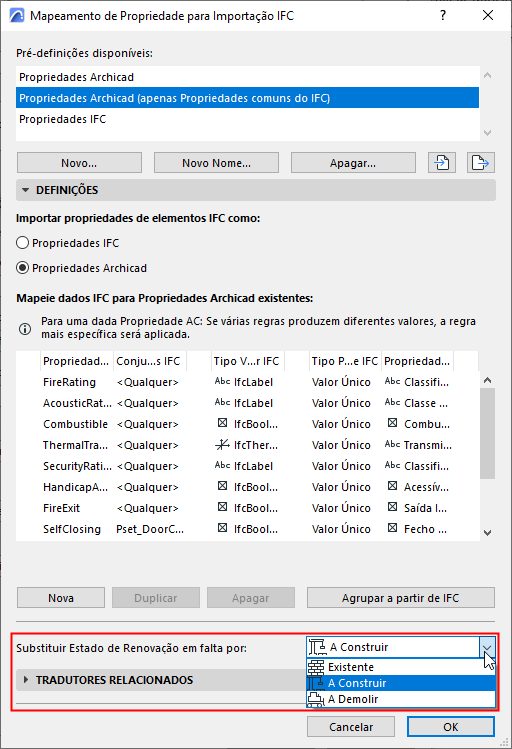The width and height of the screenshot is (512, 749).
Task: Click Tipo P...e IFC column header
Action: click(x=344, y=361)
